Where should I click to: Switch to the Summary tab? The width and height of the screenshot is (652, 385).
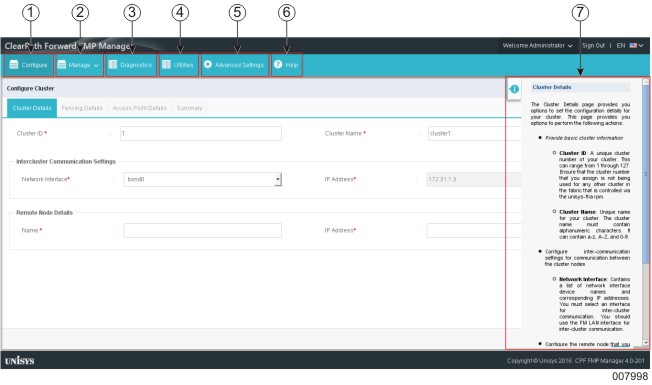click(x=190, y=108)
